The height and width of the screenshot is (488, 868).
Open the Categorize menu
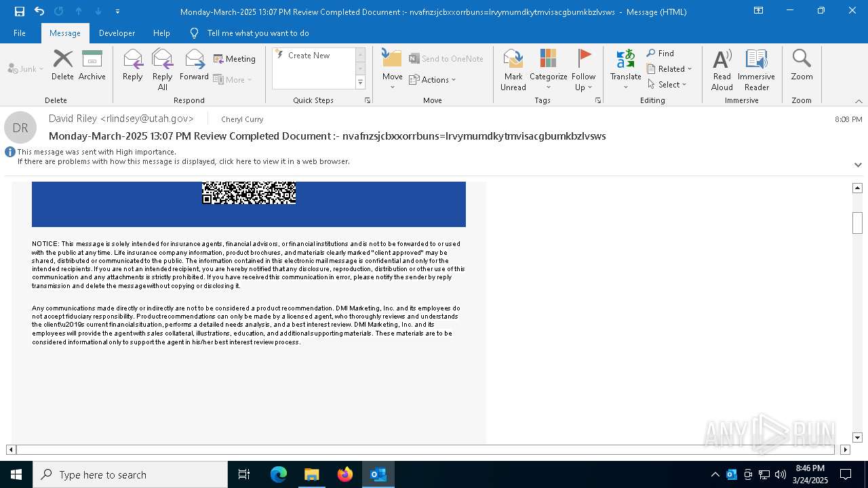(549, 70)
